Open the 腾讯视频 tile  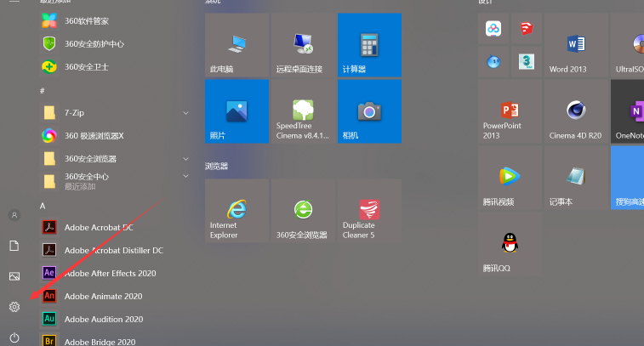click(x=510, y=178)
